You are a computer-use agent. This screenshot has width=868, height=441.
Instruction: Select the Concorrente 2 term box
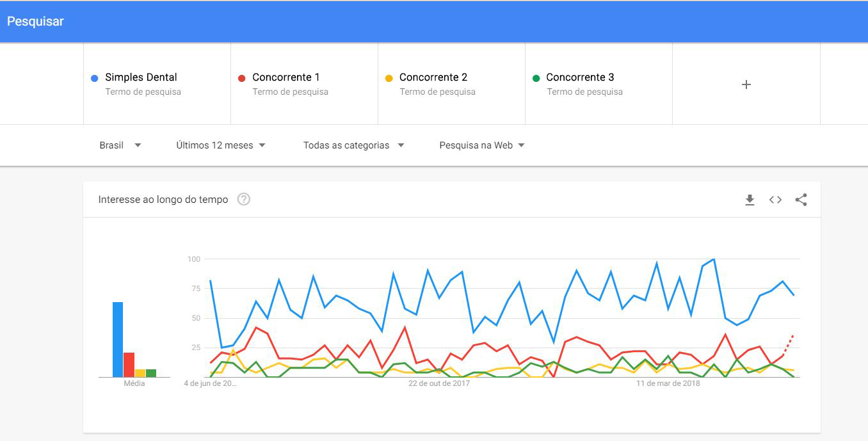pyautogui.click(x=451, y=84)
